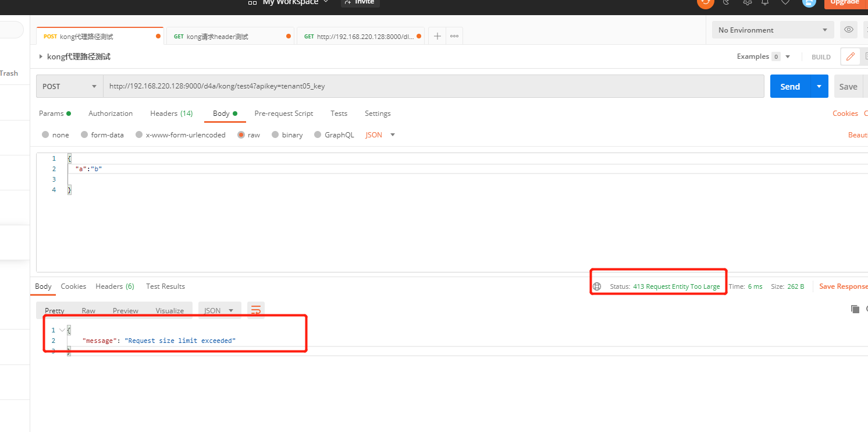
Task: Switch to the response Body tab
Action: 43,286
